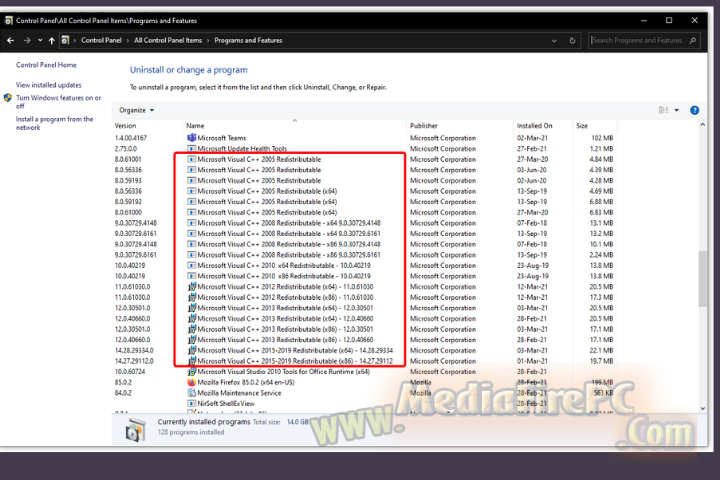Open Control Panel Home link

tap(46, 65)
